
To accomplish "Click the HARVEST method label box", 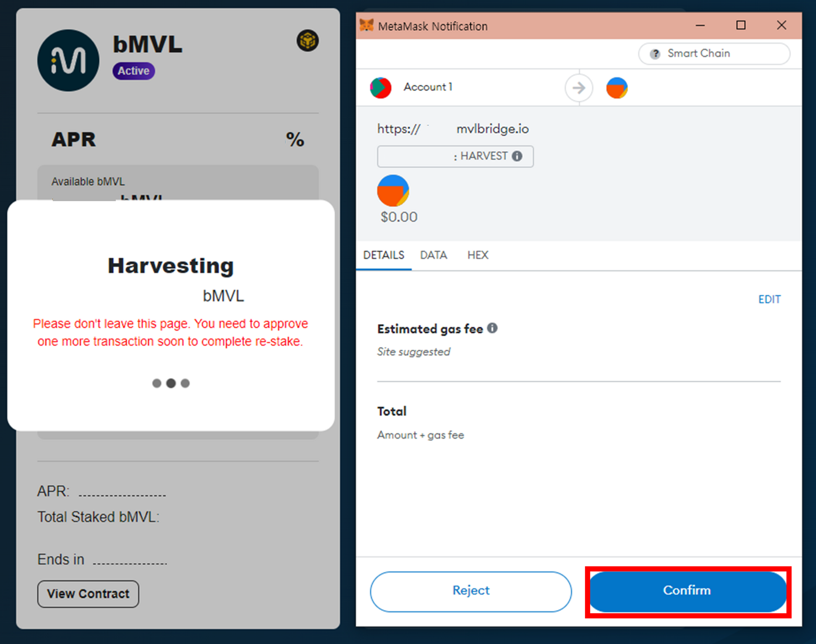I will 455,156.
